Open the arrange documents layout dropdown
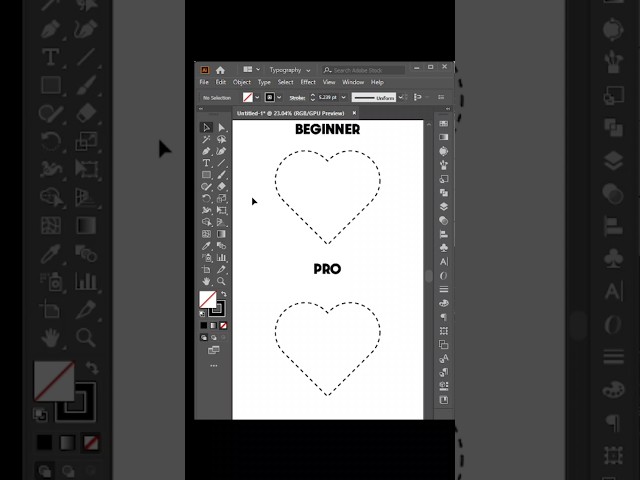The height and width of the screenshot is (480, 640). [251, 70]
